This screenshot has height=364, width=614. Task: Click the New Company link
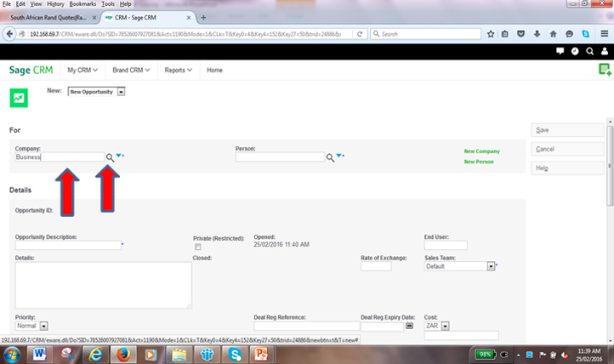tap(481, 151)
